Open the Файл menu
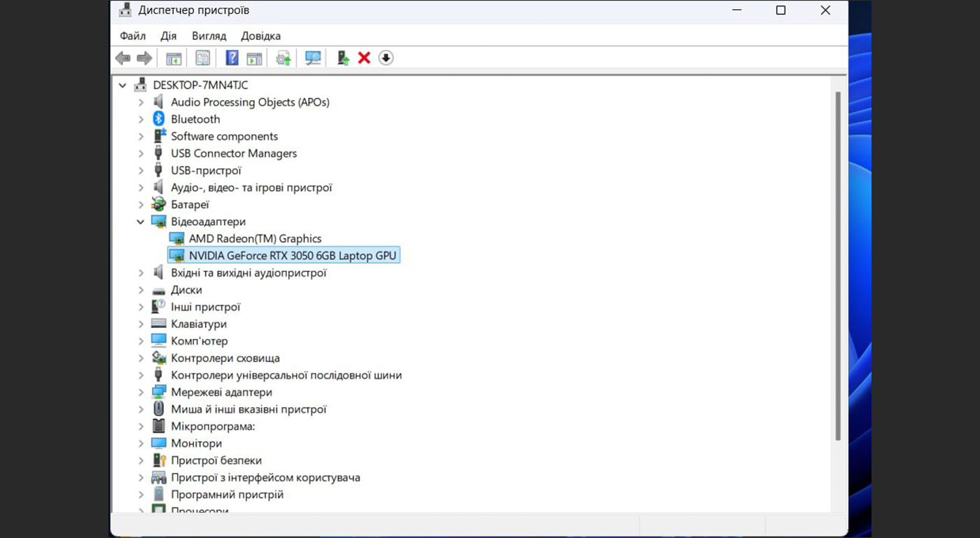Viewport: 980px width, 538px height. pyautogui.click(x=133, y=36)
